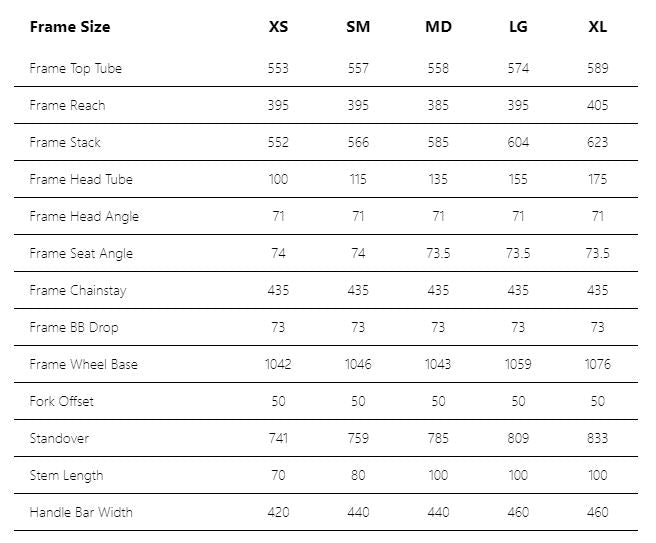Image resolution: width=656 pixels, height=543 pixels.
Task: Select the Fork Offset row label
Action: (x=62, y=401)
